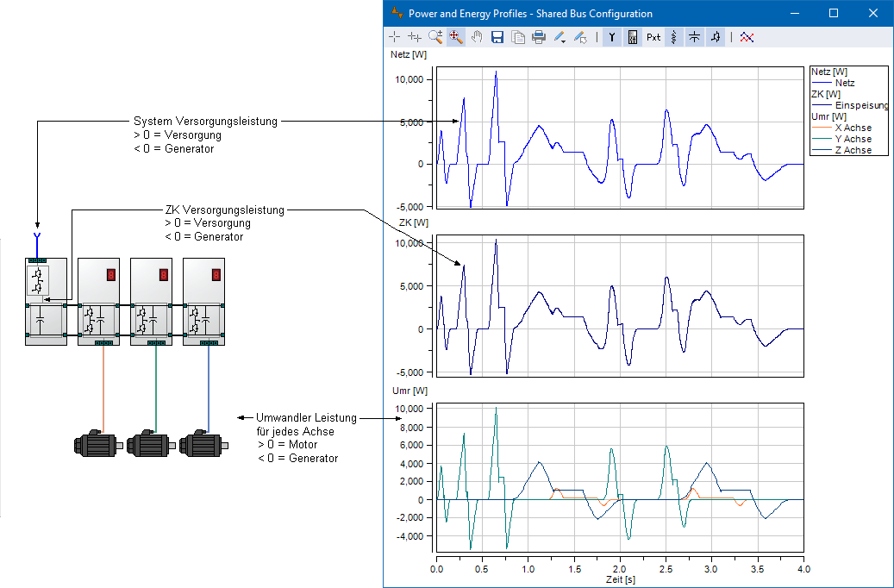Activate the double crosshair measurement tool
894x588 pixels.
(415, 37)
